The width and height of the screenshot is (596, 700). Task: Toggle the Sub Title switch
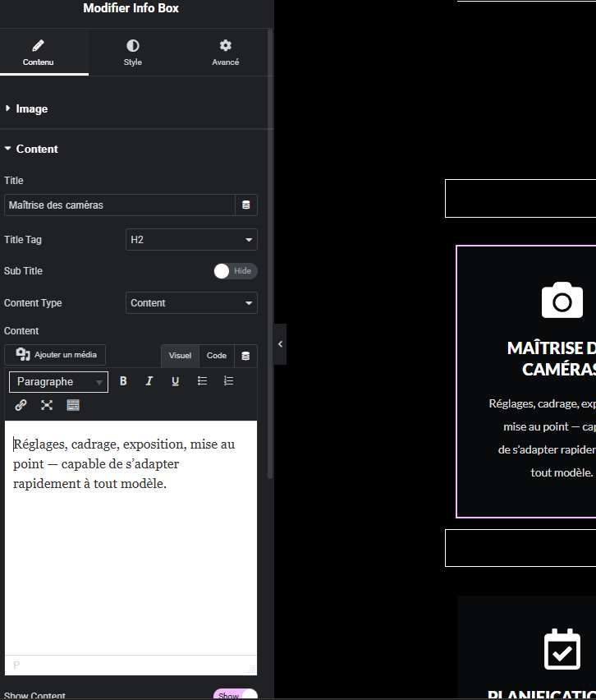tap(235, 271)
